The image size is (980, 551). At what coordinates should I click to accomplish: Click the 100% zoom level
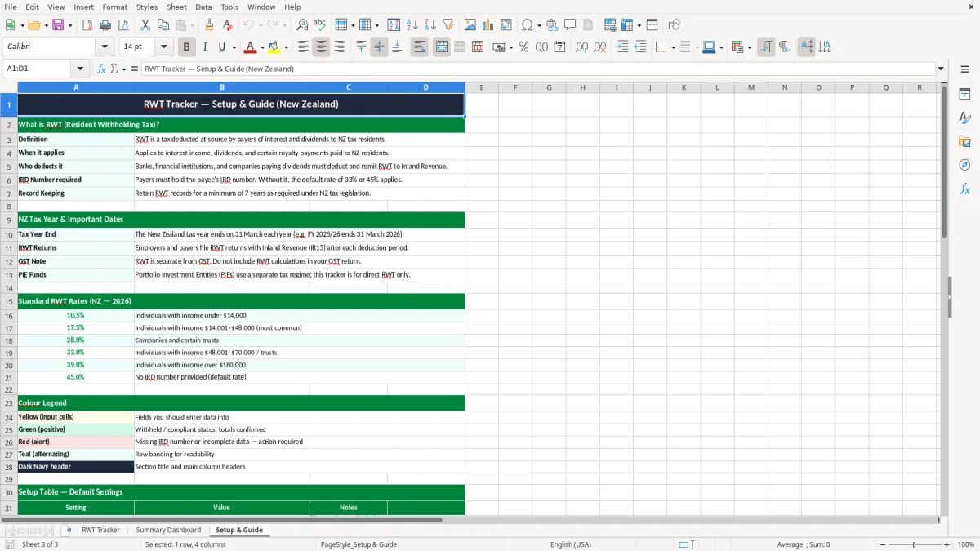[966, 544]
